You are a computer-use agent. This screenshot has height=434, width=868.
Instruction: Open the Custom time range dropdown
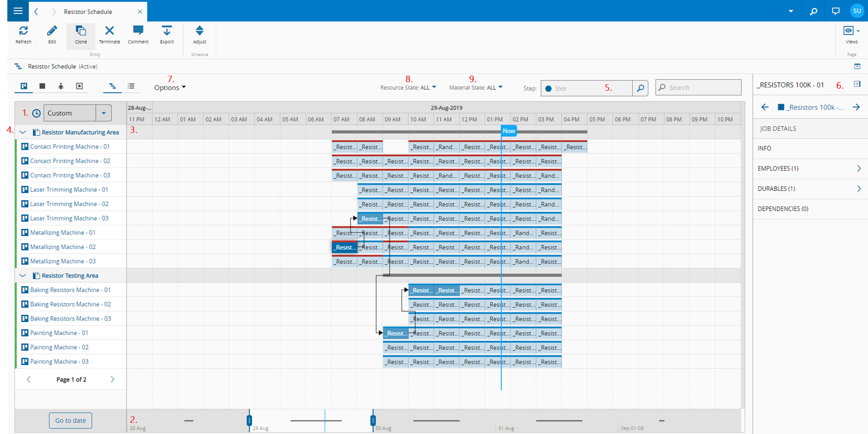click(103, 113)
